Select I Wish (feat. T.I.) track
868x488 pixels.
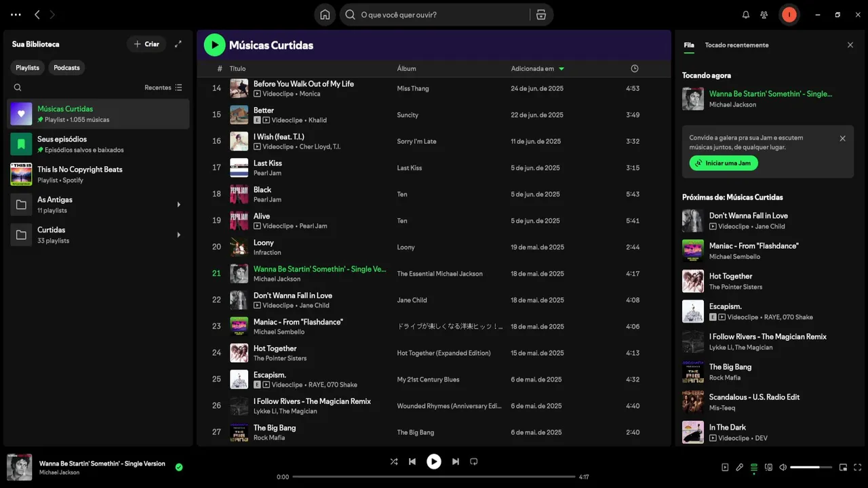434,142
